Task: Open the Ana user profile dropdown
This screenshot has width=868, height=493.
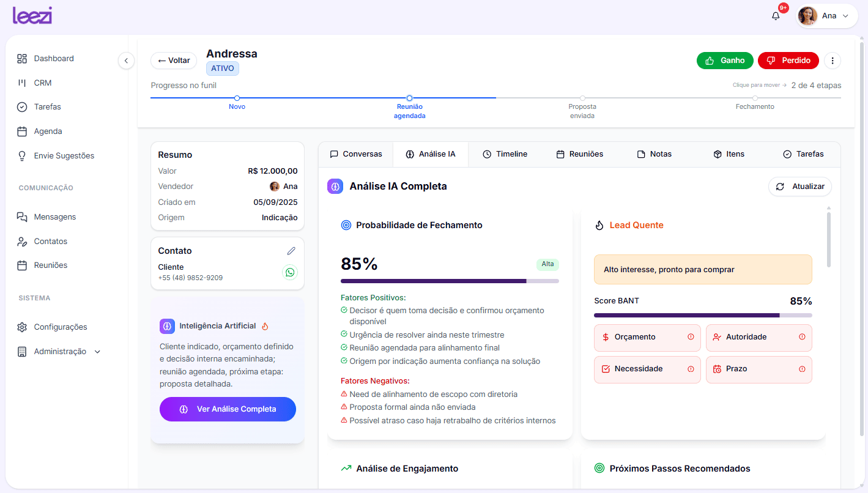Action: click(827, 16)
